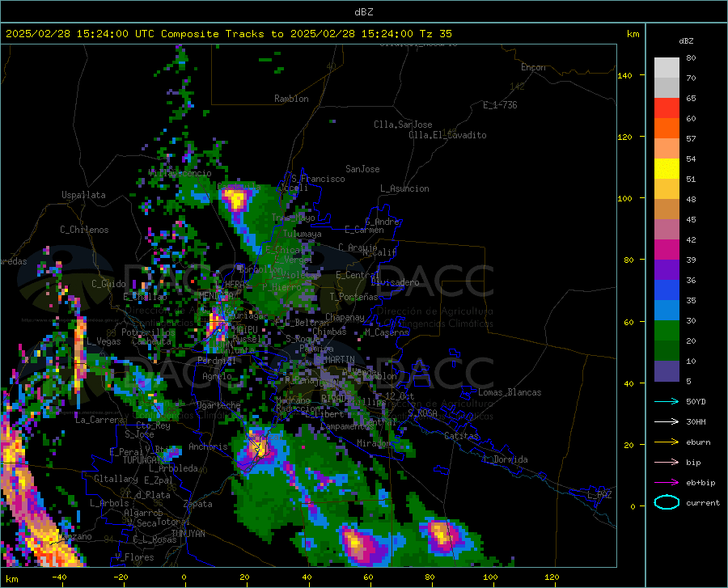Screen dimensions: 728x588
Task: Click the '30HM' legend label
Action: click(696, 421)
